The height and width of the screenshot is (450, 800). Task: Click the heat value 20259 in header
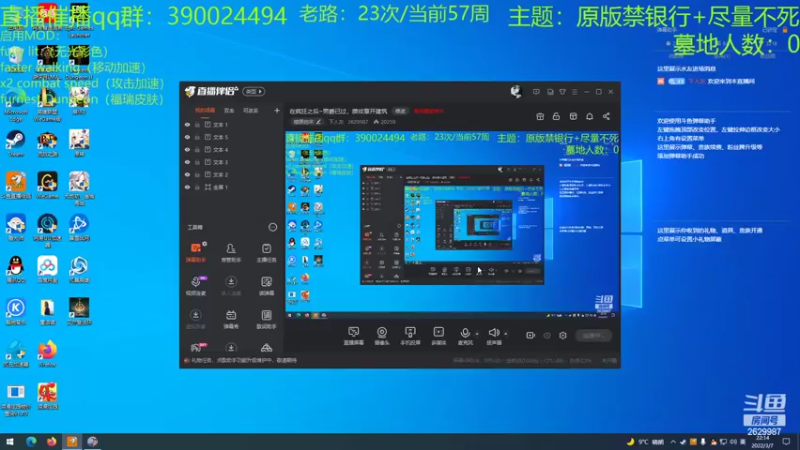tap(385, 122)
